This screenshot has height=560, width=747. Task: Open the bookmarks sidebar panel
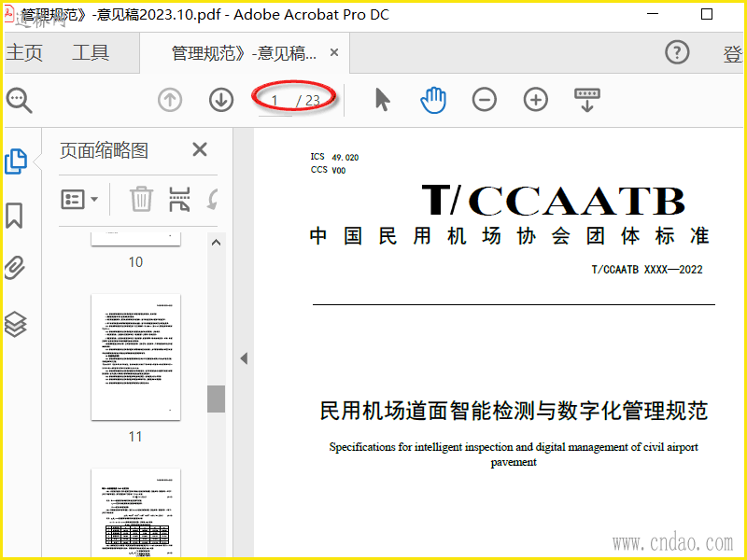(14, 216)
